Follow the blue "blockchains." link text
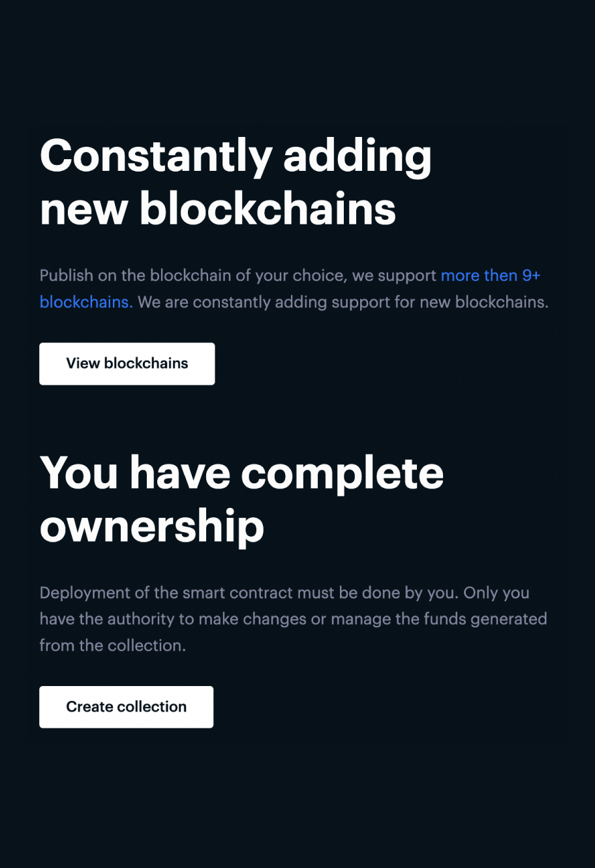 (86, 303)
